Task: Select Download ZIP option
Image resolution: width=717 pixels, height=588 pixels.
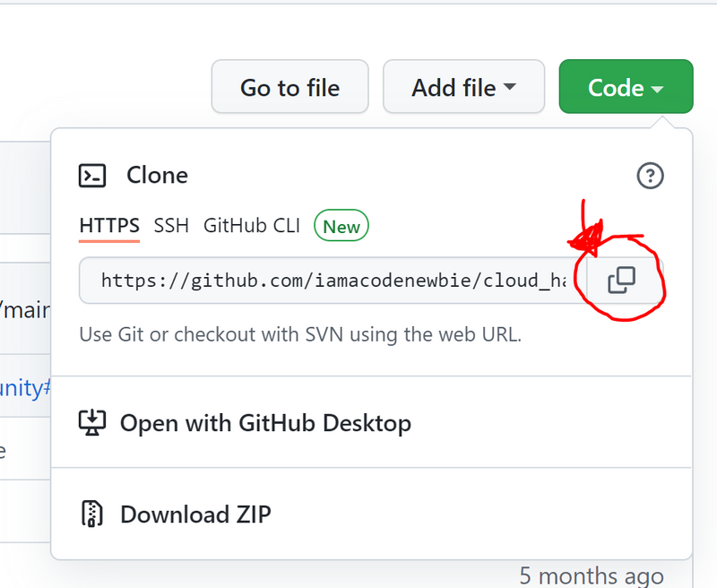Action: pos(195,514)
